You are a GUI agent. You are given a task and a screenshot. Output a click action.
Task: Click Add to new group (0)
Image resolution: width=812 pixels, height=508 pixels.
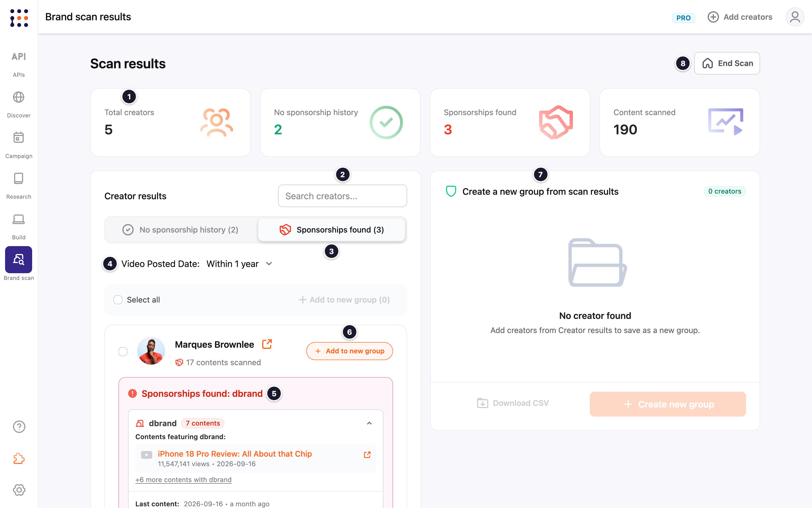(x=344, y=300)
